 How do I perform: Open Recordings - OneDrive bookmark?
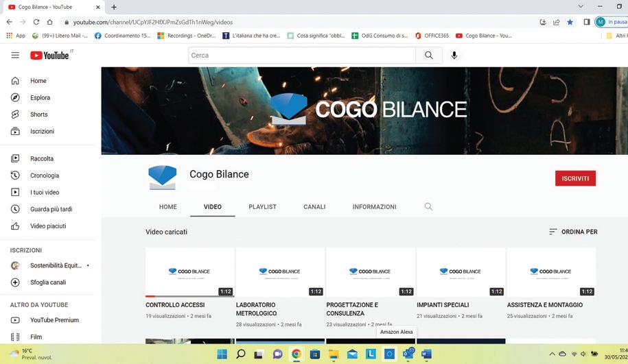pos(187,36)
